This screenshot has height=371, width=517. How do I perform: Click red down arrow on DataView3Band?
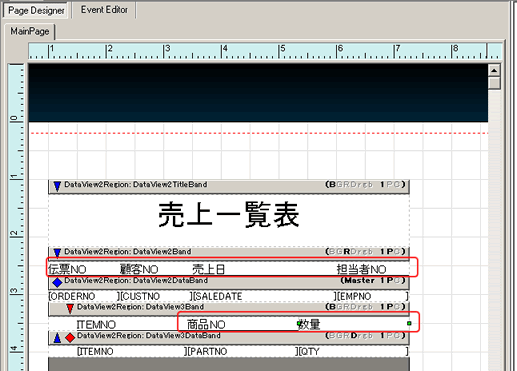click(70, 309)
